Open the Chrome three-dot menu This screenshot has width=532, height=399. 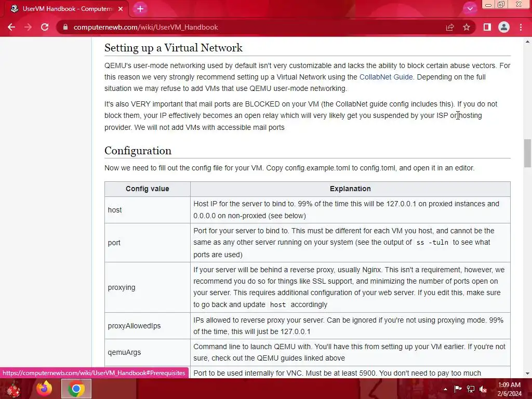(x=521, y=27)
